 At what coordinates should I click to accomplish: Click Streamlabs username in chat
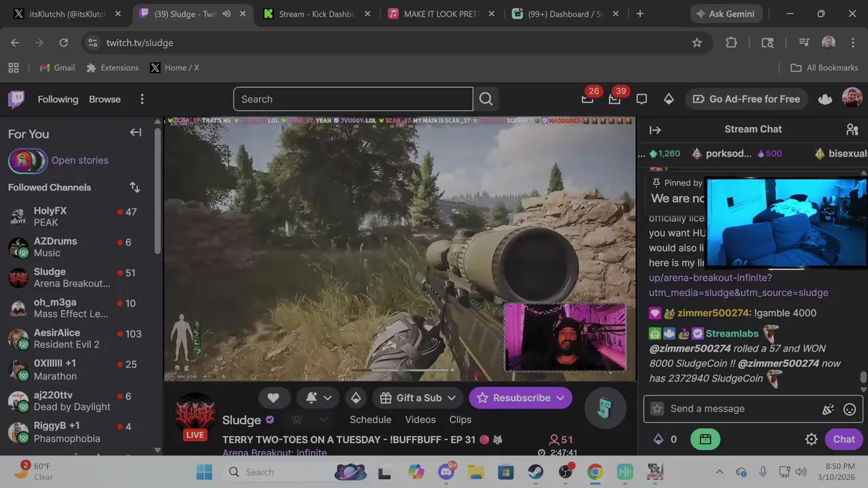[732, 333]
